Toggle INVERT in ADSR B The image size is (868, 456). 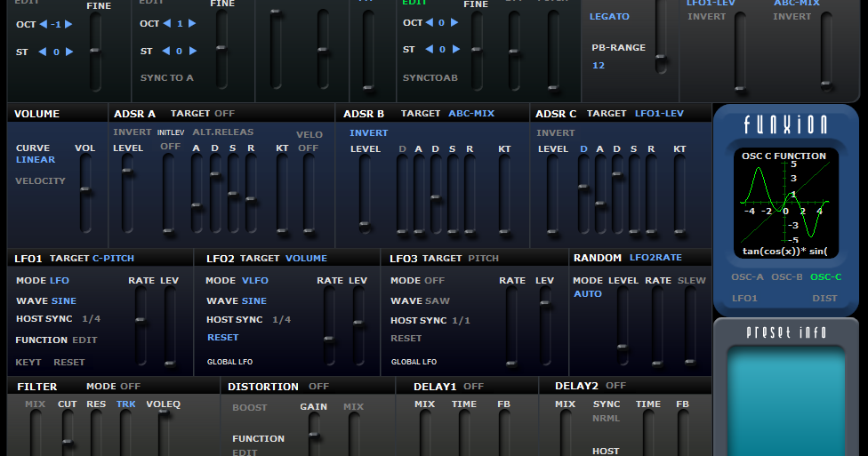coord(368,132)
